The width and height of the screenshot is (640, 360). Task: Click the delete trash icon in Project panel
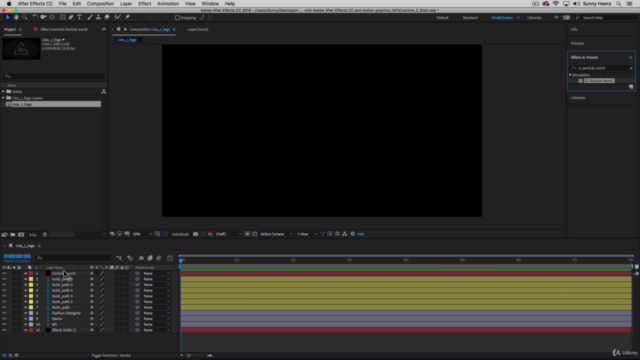[x=45, y=235]
